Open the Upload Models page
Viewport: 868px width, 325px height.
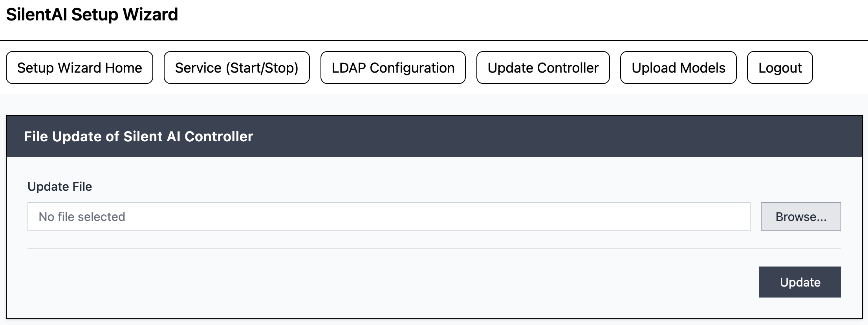[x=678, y=68]
